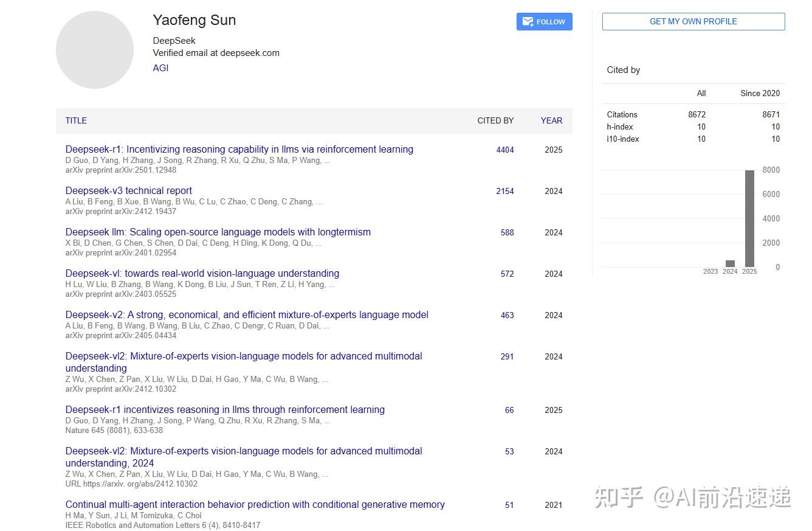The height and width of the screenshot is (531, 812).
Task: View the 2154 citations of Deepseek-v3
Action: [505, 191]
